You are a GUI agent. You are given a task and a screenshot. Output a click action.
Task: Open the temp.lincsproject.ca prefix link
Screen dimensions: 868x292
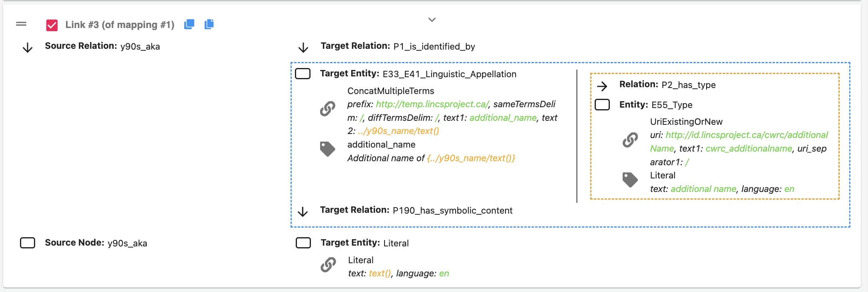click(x=432, y=104)
